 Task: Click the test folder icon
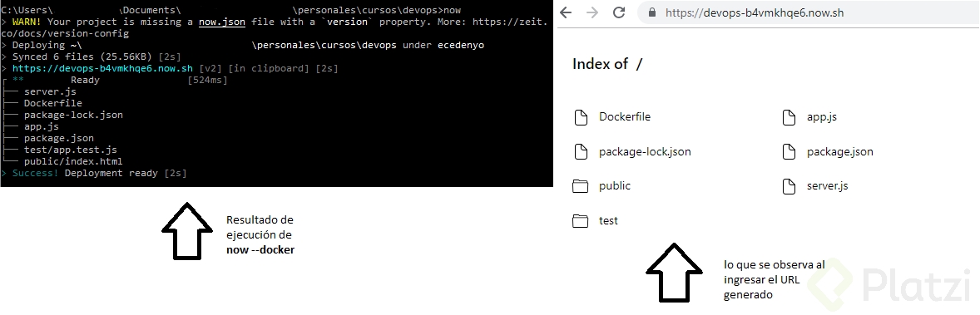(582, 220)
